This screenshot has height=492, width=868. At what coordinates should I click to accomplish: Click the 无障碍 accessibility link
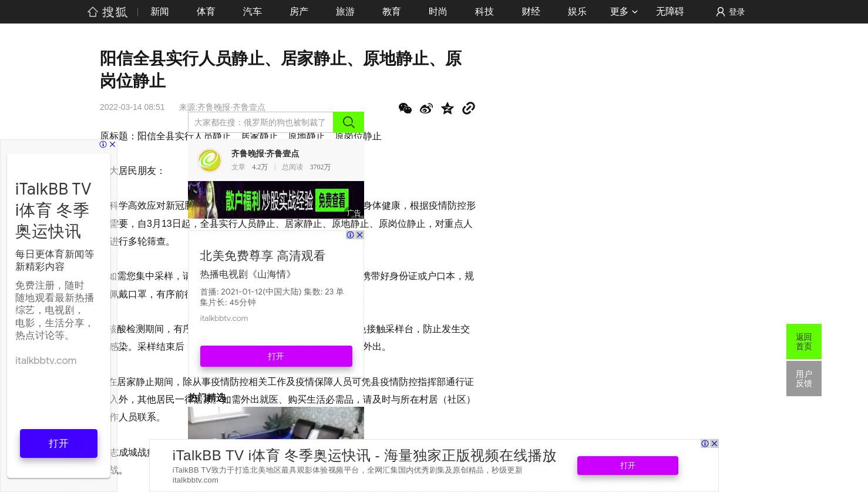click(x=670, y=12)
